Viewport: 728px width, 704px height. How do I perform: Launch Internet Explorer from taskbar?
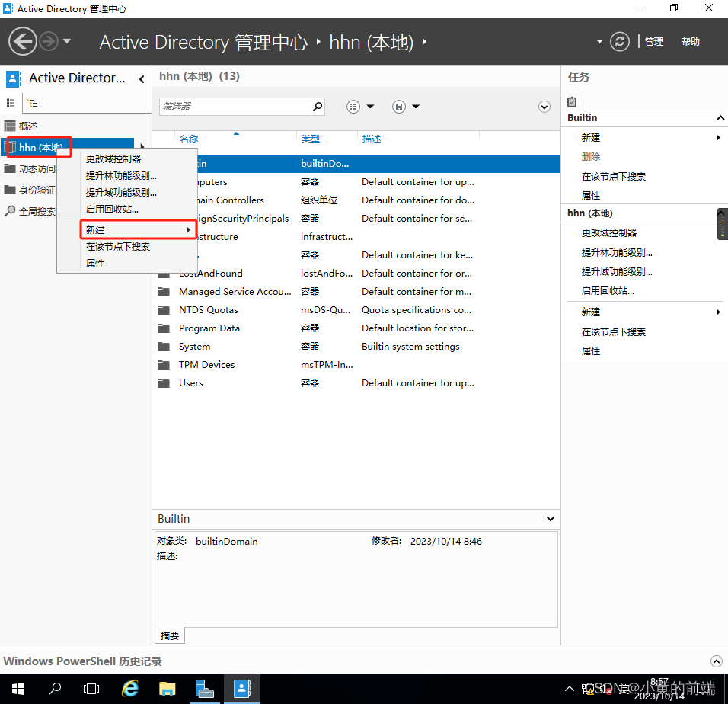(130, 689)
